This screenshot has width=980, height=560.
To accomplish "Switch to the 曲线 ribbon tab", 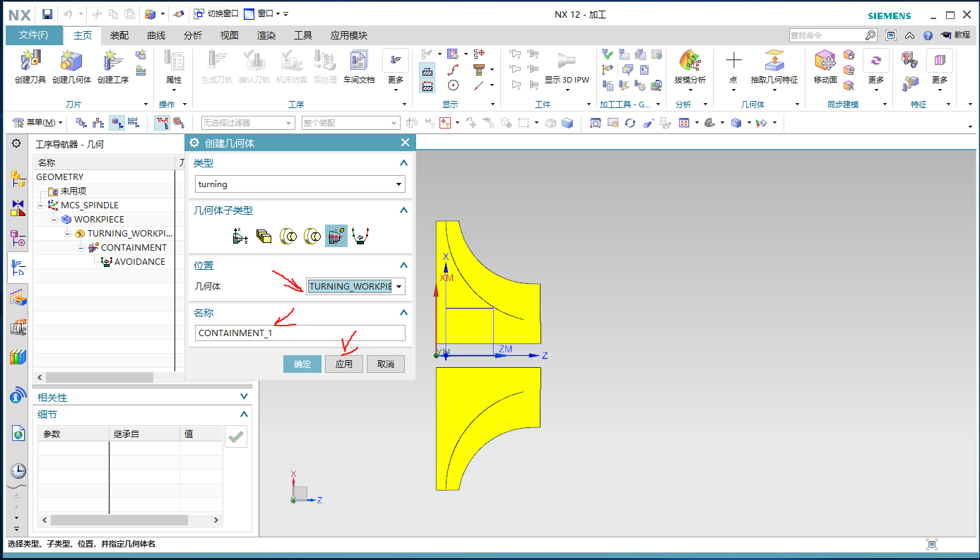I will point(156,35).
